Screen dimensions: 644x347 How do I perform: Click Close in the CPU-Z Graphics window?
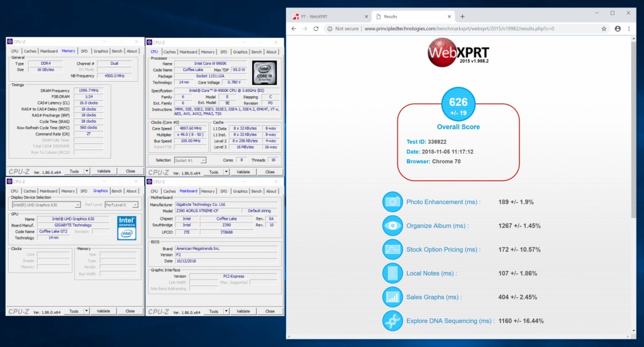pos(130,311)
